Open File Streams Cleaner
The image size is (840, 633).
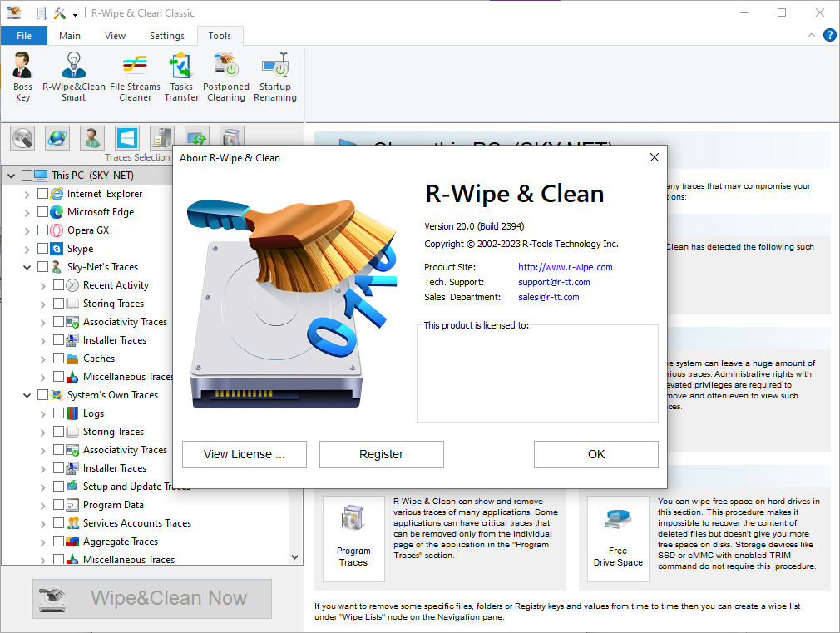pos(135,77)
